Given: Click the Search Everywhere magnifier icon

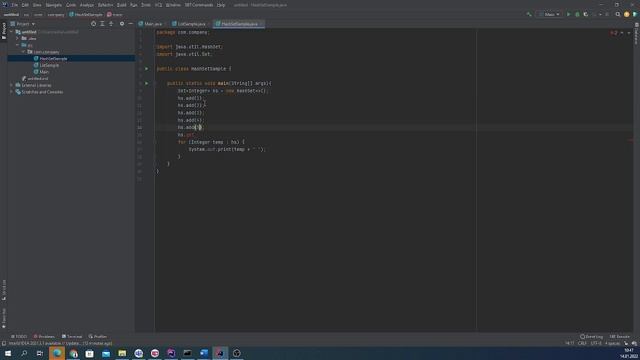Looking at the screenshot, I should coord(618,14).
